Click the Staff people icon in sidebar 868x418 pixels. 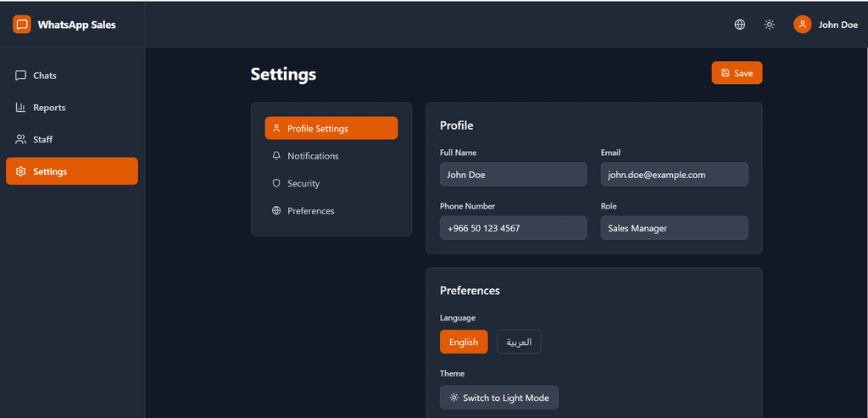coord(21,139)
